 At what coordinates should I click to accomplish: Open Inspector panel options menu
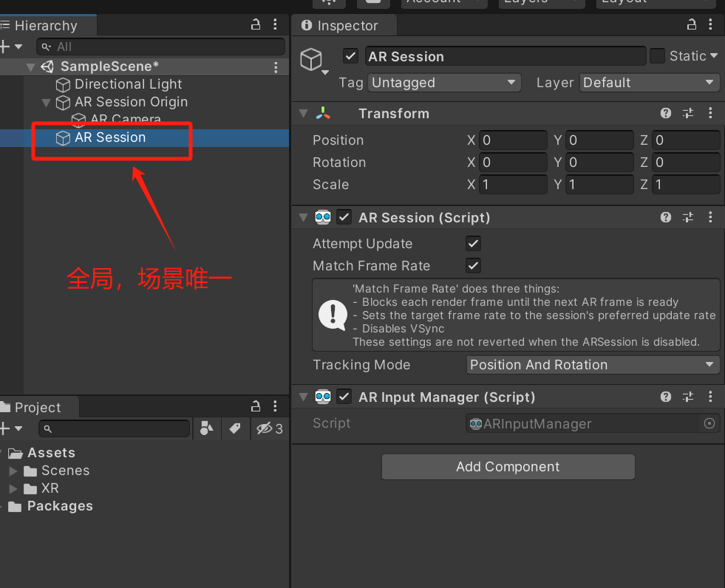[x=711, y=24]
